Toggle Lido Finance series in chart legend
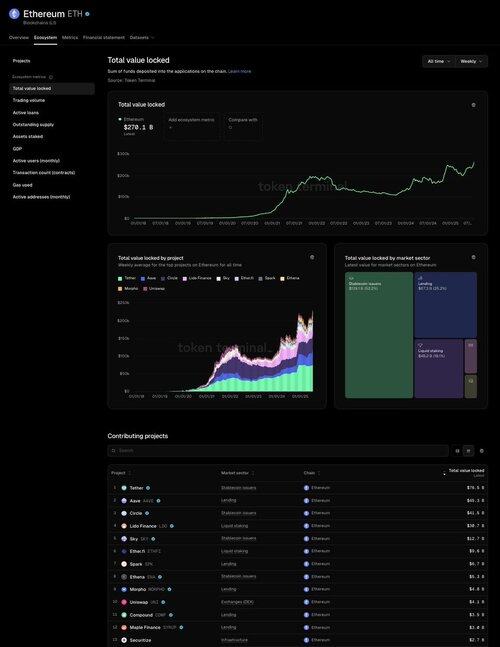The image size is (500, 647). 197,279
